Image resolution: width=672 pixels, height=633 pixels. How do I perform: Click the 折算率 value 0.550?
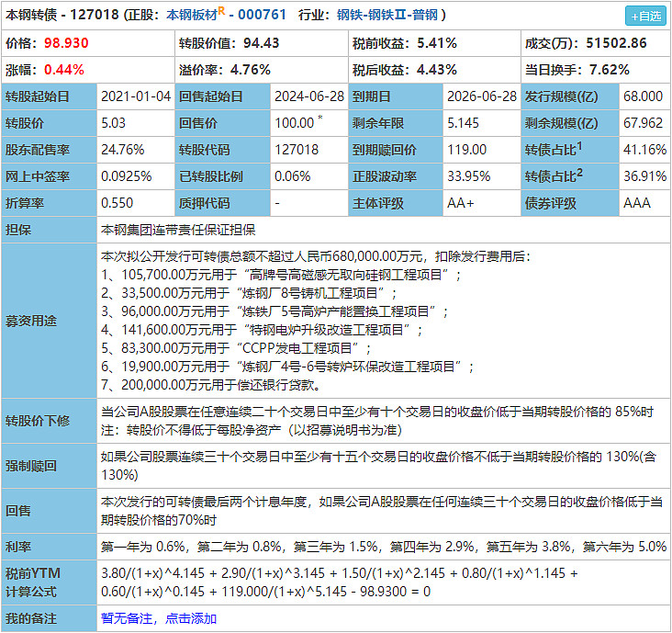tap(117, 203)
